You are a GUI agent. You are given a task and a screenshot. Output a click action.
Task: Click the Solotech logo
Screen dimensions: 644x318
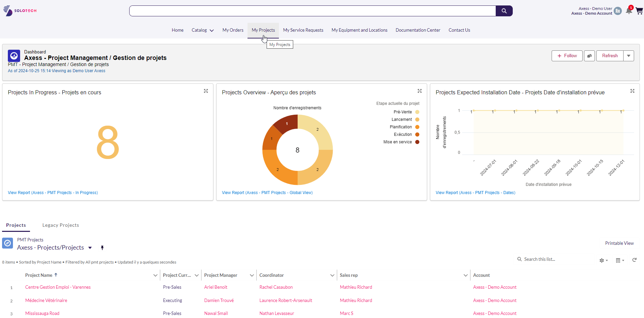coord(20,11)
